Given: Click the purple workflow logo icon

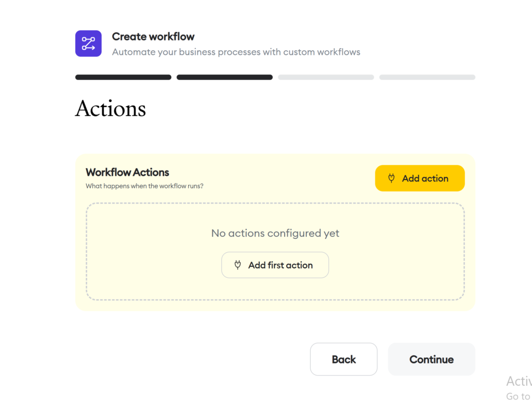Looking at the screenshot, I should pos(88,44).
